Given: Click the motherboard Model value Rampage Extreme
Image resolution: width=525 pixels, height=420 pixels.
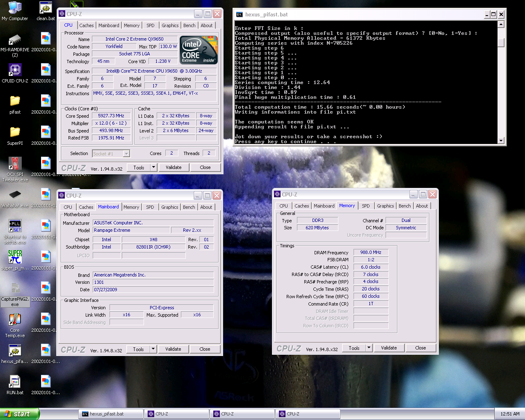Looking at the screenshot, I should 131,230.
